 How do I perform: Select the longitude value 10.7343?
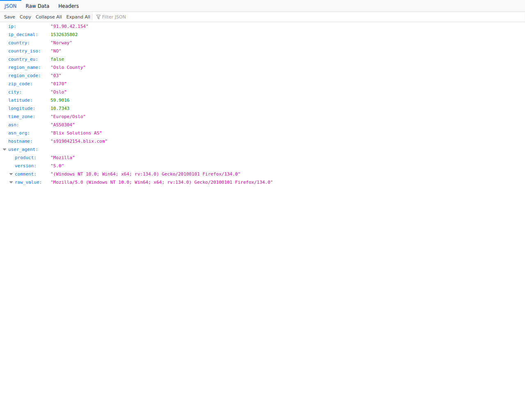(x=60, y=109)
